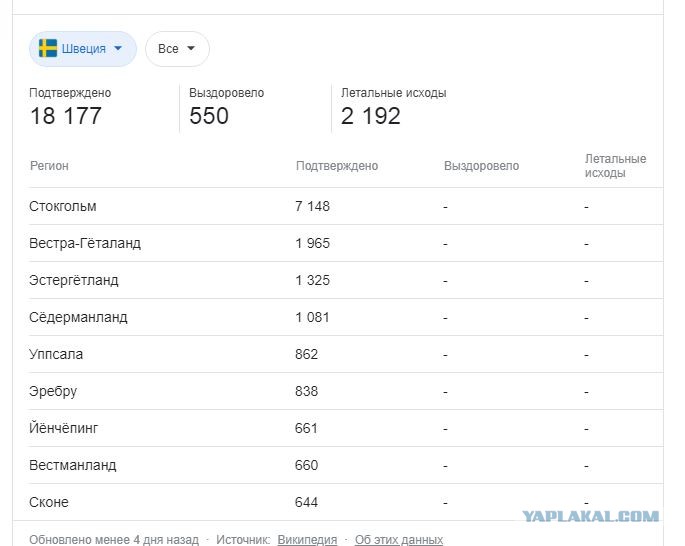Select the Уппсала count 862
This screenshot has width=685, height=546.
[306, 354]
